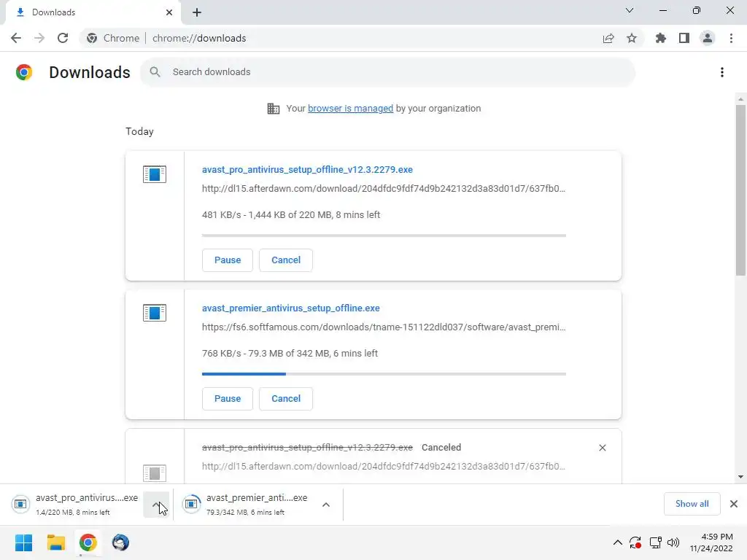Click the page vertical scrollbar thumb
The width and height of the screenshot is (747, 560).
click(740, 190)
